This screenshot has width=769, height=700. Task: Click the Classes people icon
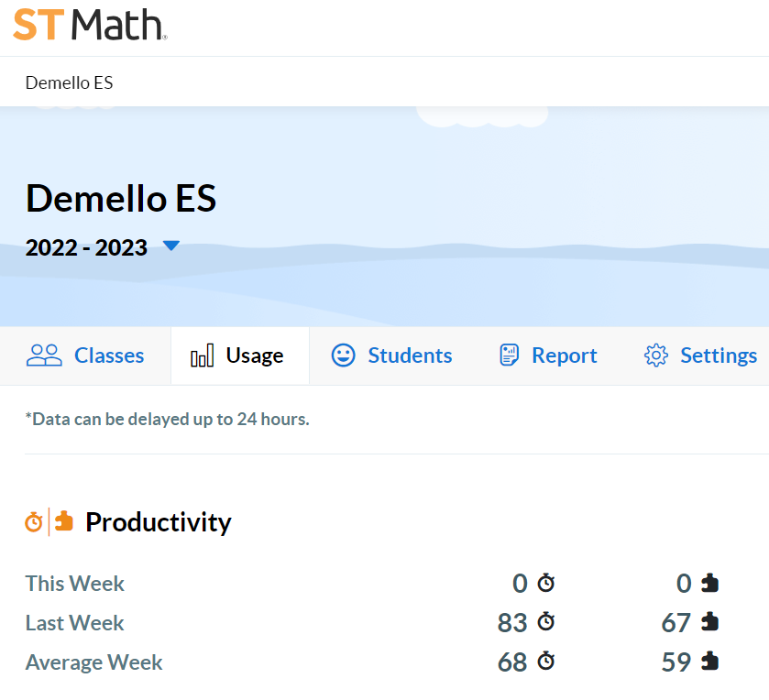(x=44, y=355)
